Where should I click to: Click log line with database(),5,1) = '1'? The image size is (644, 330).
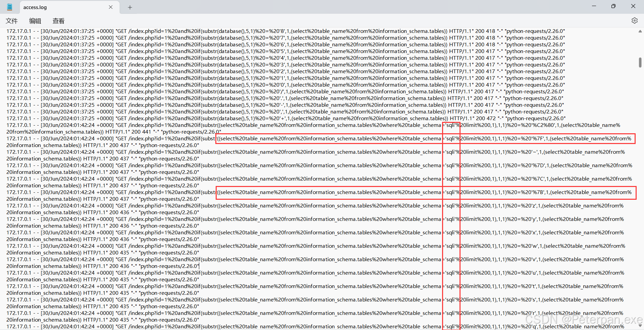pos(286,78)
